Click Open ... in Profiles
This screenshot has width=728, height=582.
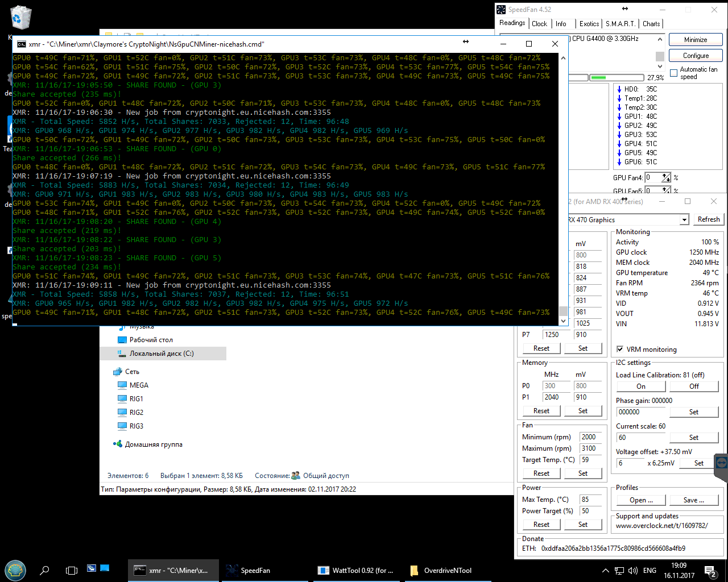[641, 500]
